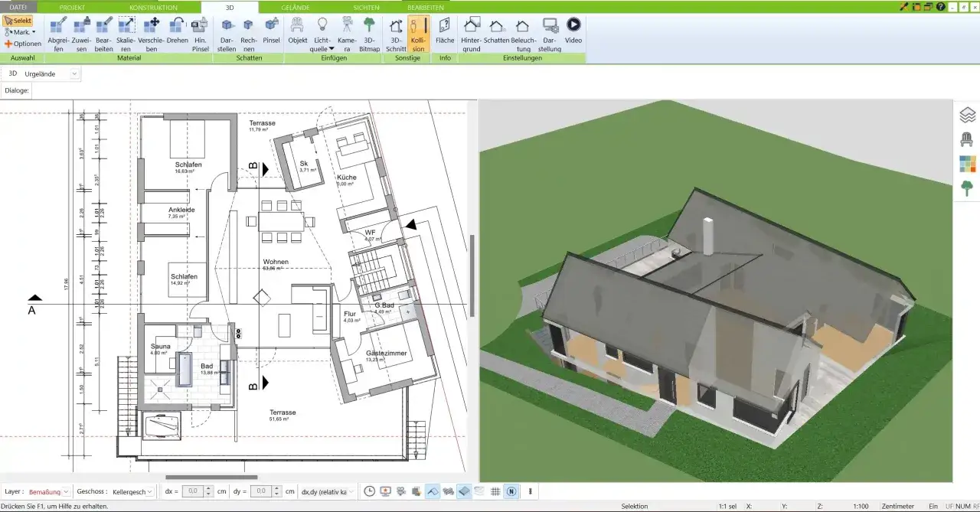Screen dimensions: 980x512
Task: Toggle the highlighted blue surface icon
Action: pyautogui.click(x=464, y=491)
